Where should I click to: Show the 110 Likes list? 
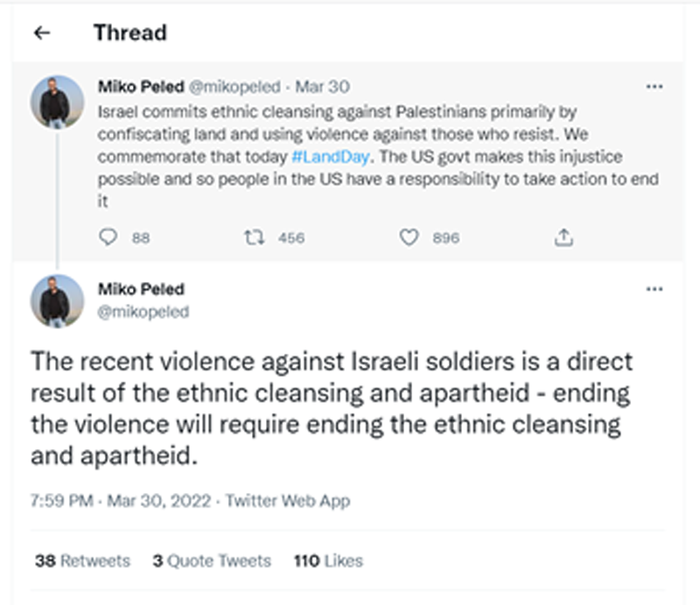click(x=328, y=560)
